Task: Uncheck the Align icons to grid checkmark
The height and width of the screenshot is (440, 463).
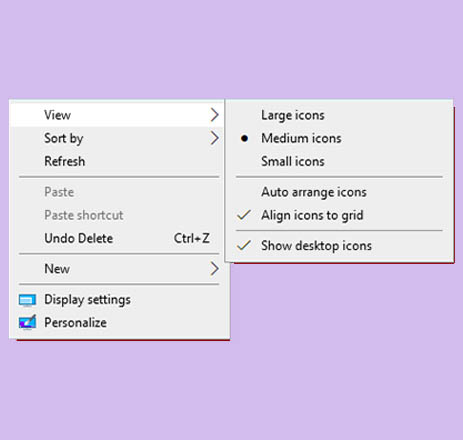Action: pyautogui.click(x=244, y=215)
